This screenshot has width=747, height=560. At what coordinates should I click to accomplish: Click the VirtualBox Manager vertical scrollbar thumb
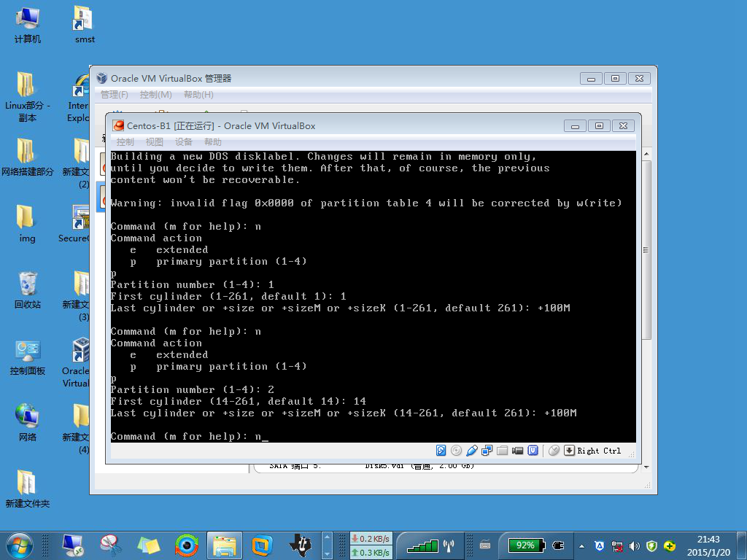pyautogui.click(x=646, y=250)
